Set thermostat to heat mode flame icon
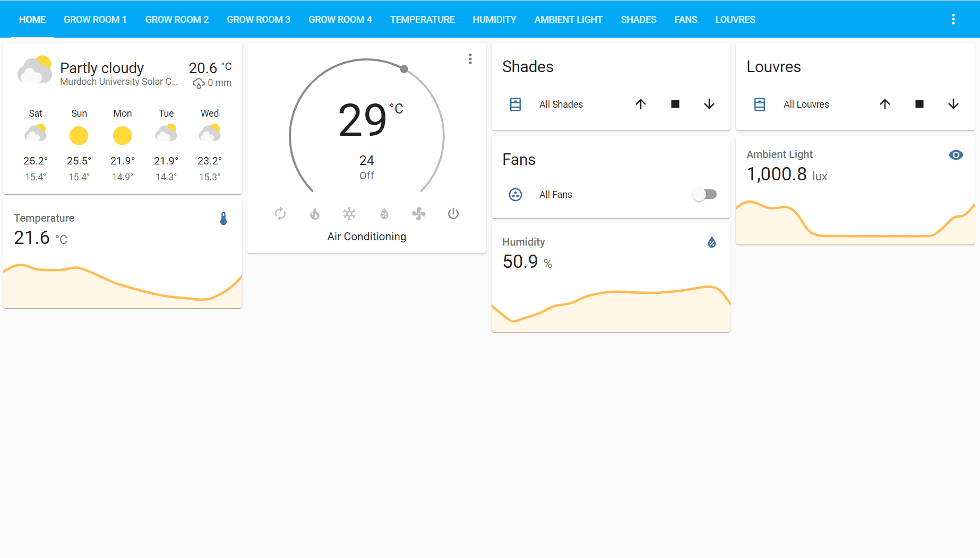 pos(315,214)
